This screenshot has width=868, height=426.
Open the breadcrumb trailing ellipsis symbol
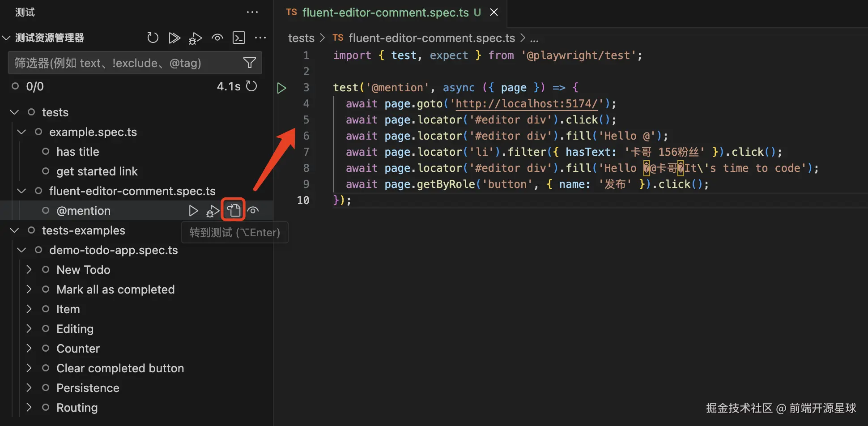click(x=534, y=39)
